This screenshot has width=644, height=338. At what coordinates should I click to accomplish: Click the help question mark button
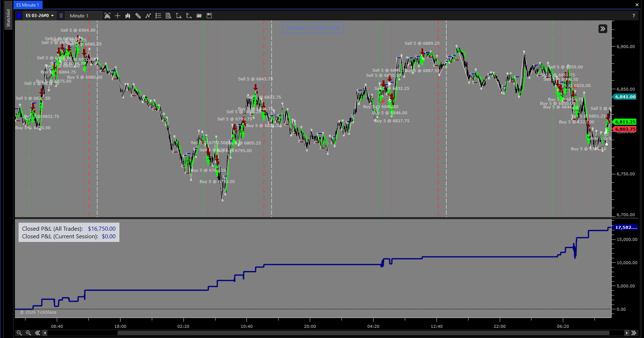tap(633, 16)
